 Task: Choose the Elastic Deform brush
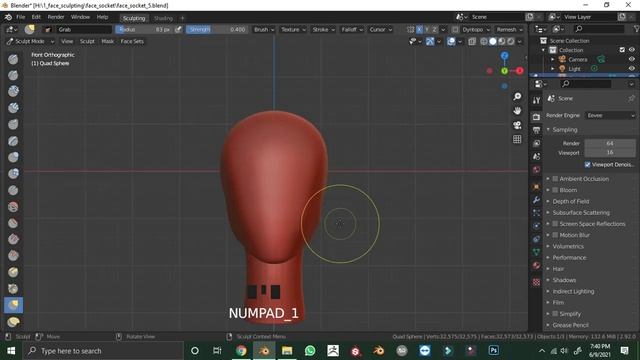(13, 322)
